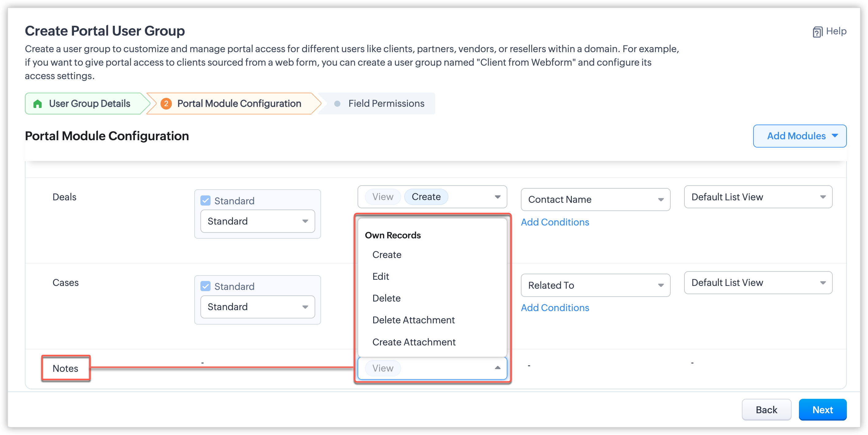Expand the Cases Default List View dropdown

coord(758,283)
